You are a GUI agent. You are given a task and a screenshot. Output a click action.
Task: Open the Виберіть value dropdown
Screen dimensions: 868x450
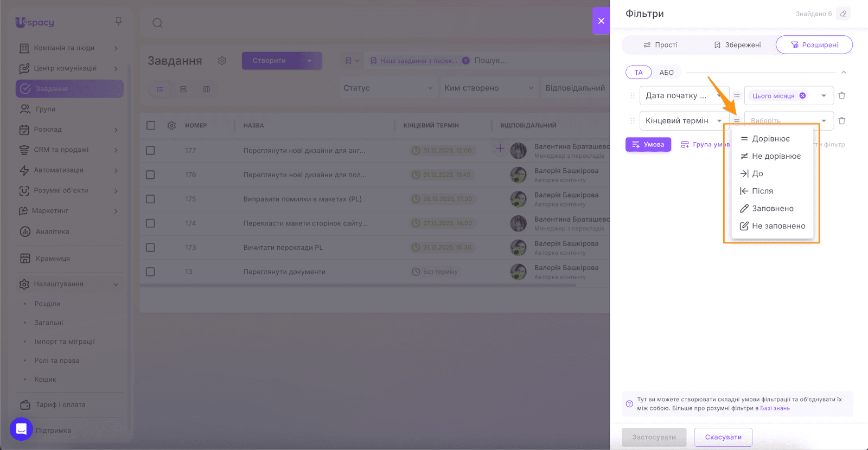point(789,120)
